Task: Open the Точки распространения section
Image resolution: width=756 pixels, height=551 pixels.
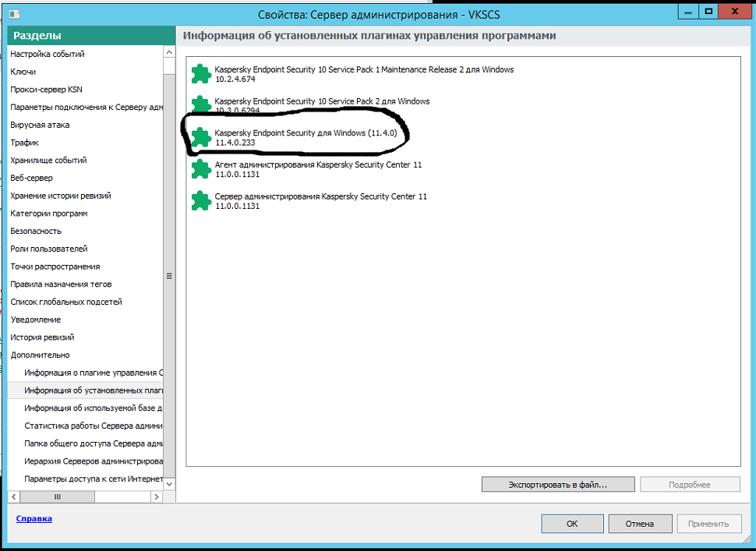Action: pos(55,267)
